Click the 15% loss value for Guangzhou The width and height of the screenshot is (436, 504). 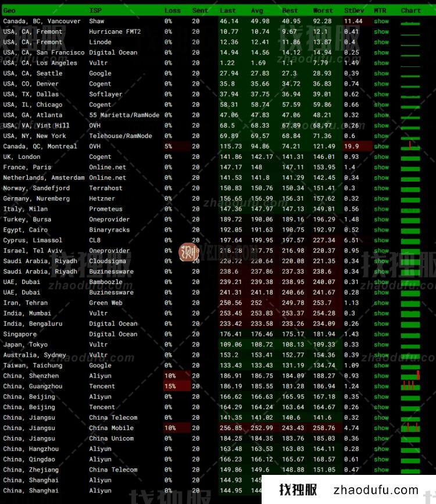click(x=170, y=386)
